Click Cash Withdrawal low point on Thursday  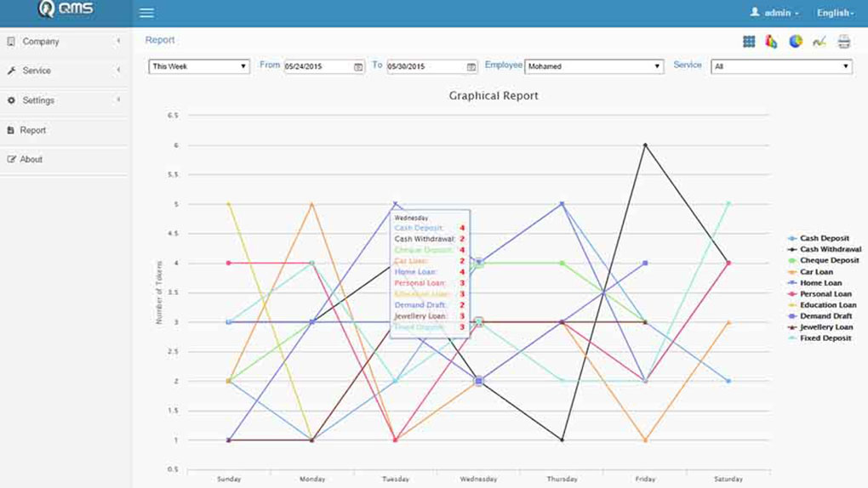(562, 440)
